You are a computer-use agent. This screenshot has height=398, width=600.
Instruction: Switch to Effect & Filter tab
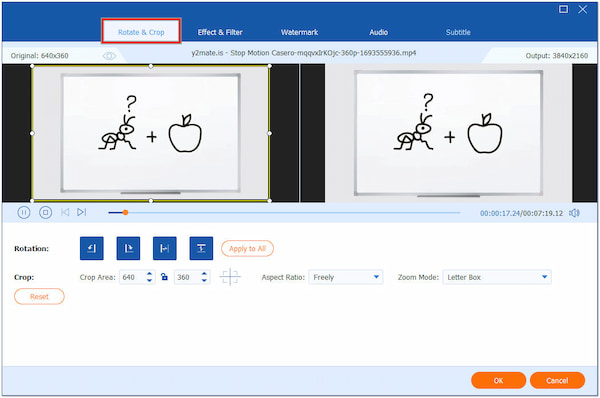click(x=220, y=32)
